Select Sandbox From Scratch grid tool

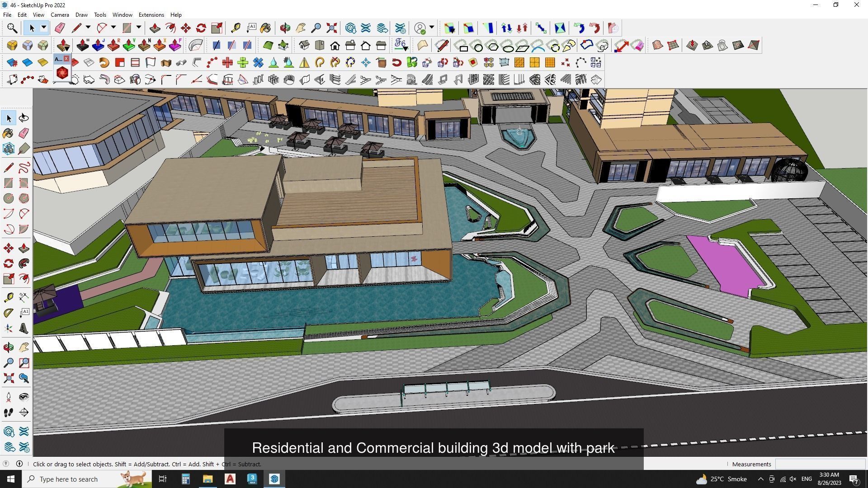coord(673,45)
